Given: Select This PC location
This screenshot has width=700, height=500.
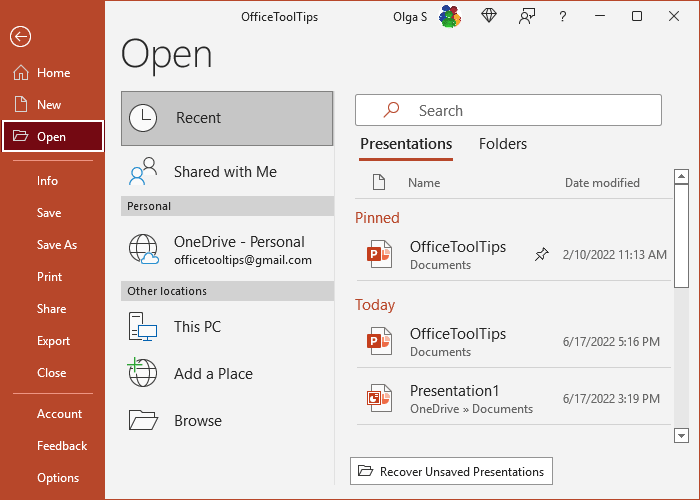Looking at the screenshot, I should (227, 327).
